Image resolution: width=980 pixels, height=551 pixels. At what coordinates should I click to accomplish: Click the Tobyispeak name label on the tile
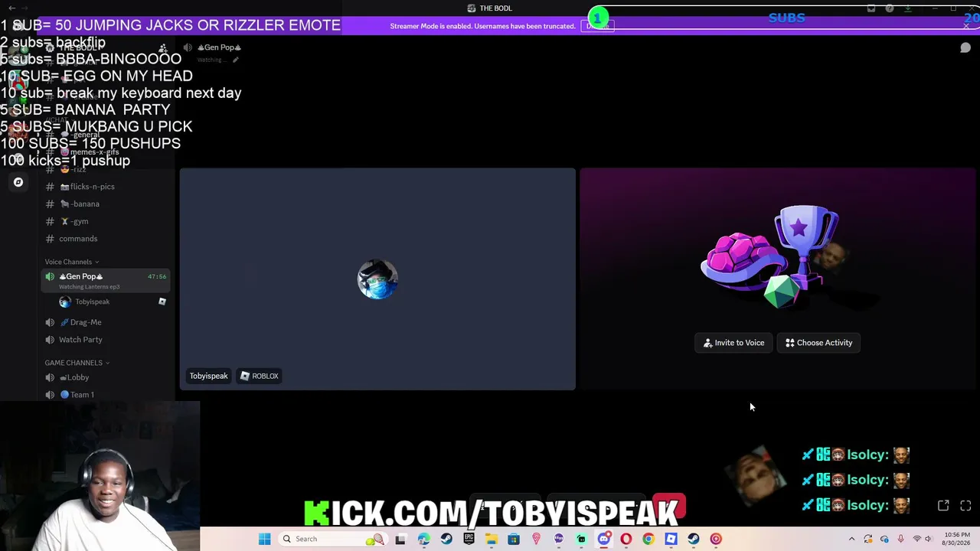209,376
